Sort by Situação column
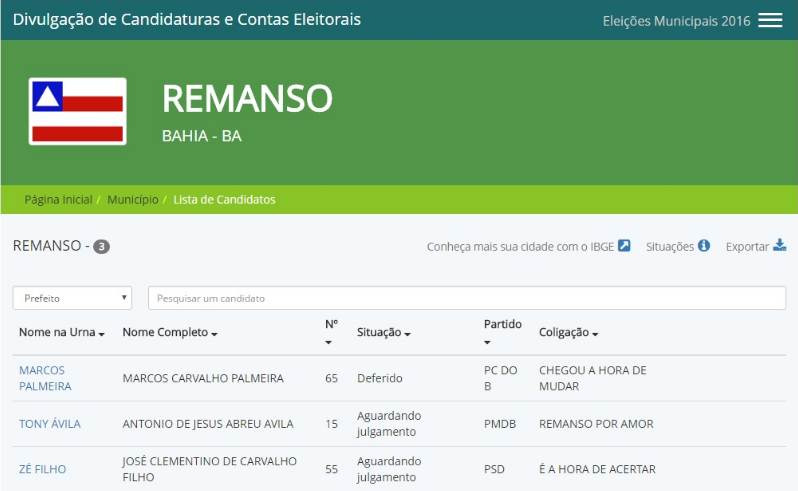This screenshot has height=491, width=798. click(x=384, y=333)
